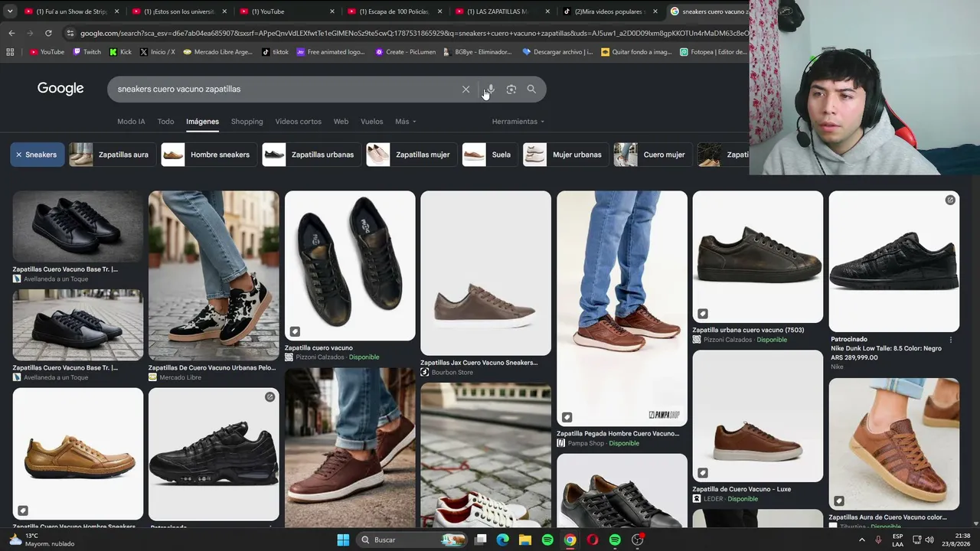The image size is (980, 551).
Task: Click the taskbar Buscar search box
Action: coord(412,540)
